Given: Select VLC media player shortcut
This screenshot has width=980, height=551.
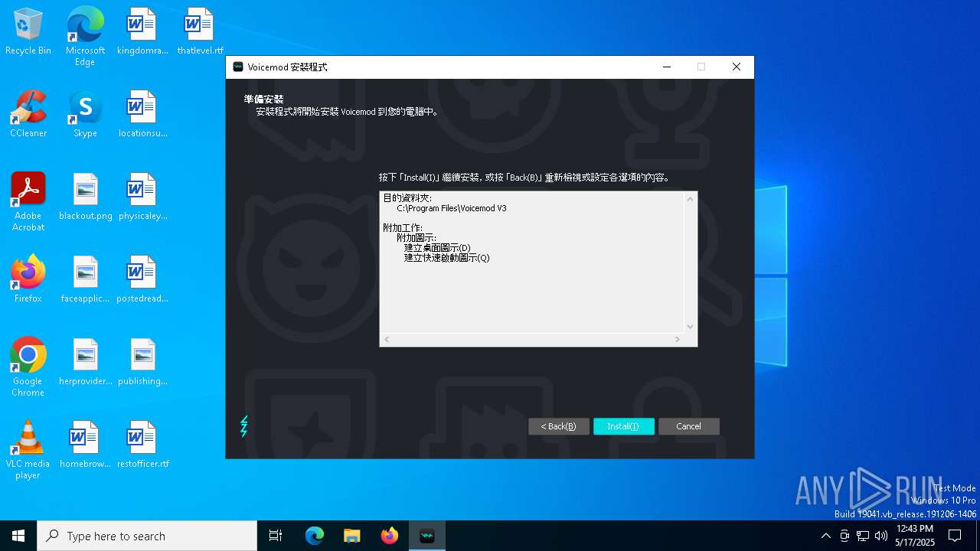Looking at the screenshot, I should pyautogui.click(x=28, y=450).
